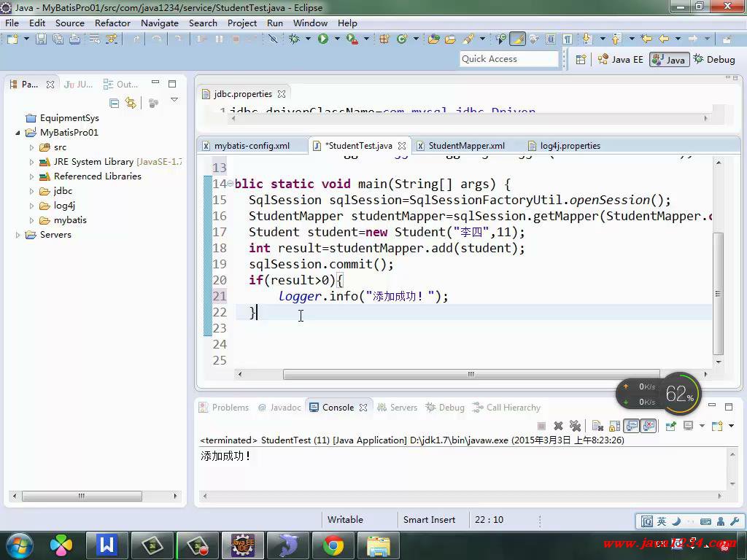Click Next Annotation down arrow icon
Screen dimensions: 747x560
pos(587,39)
